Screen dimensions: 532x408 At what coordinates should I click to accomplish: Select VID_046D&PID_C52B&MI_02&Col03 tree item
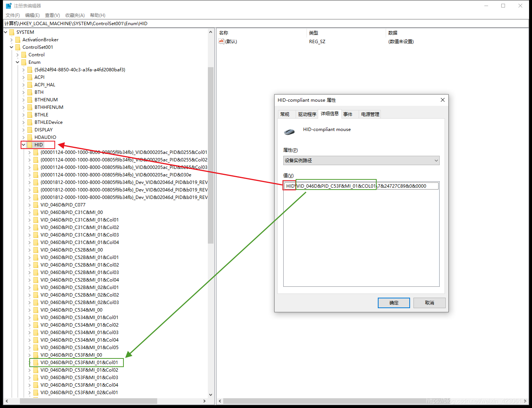click(x=80, y=303)
